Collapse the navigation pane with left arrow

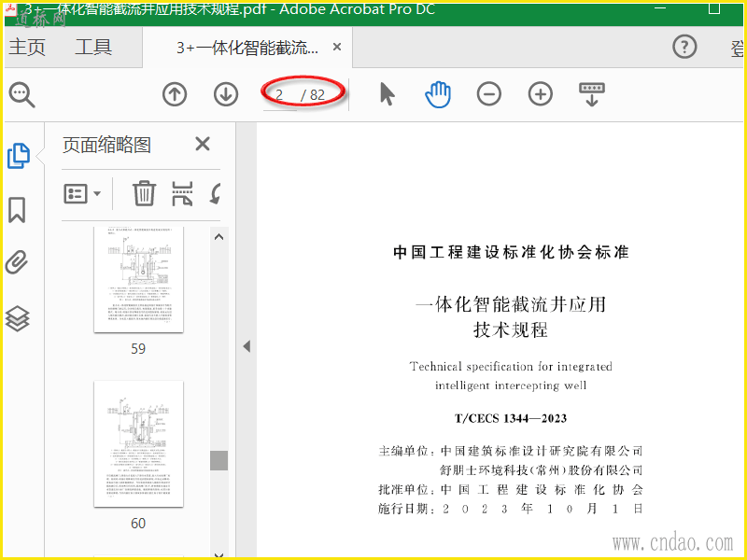(x=247, y=346)
